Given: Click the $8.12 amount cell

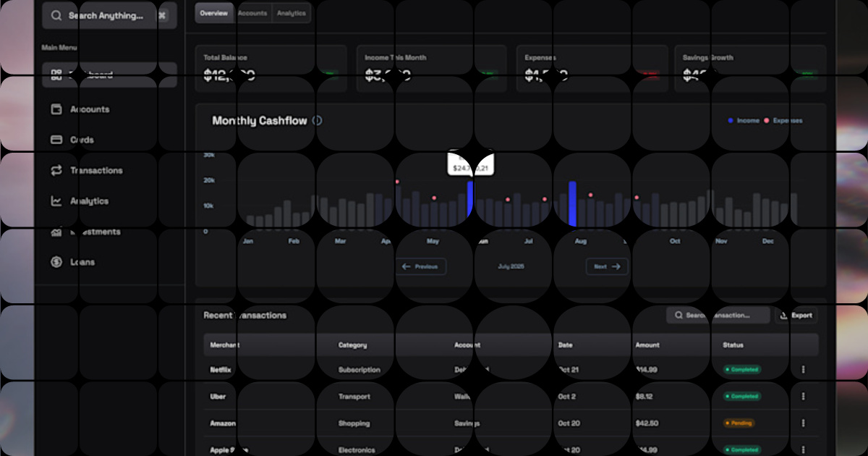Looking at the screenshot, I should click(644, 397).
